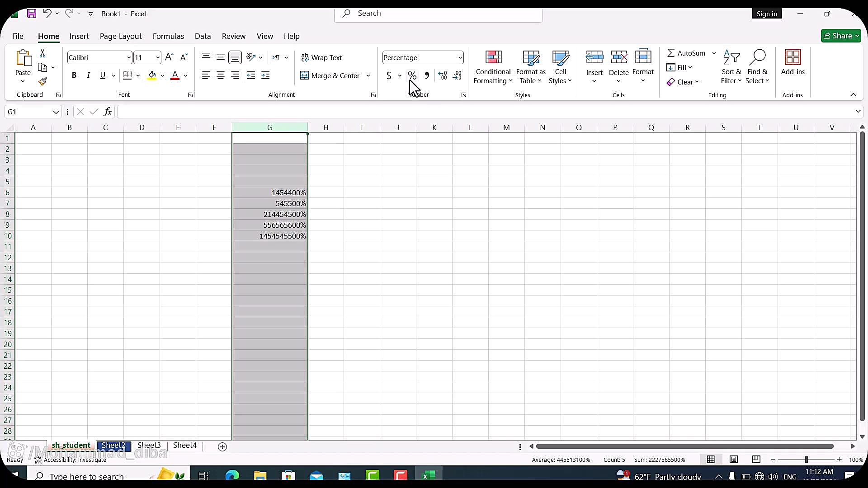Screen dimensions: 868x488
Task: Click the Cut scissors icon
Action: coord(42,53)
